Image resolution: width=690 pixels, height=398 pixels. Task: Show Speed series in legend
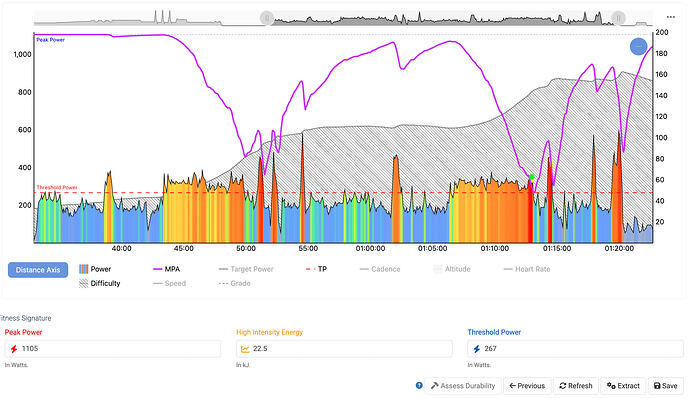tap(169, 283)
